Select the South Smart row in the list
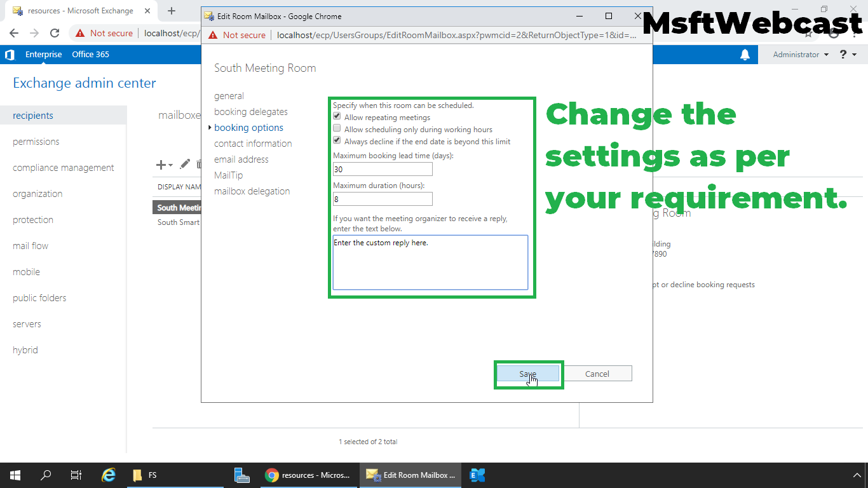The height and width of the screenshot is (488, 868). tap(179, 222)
